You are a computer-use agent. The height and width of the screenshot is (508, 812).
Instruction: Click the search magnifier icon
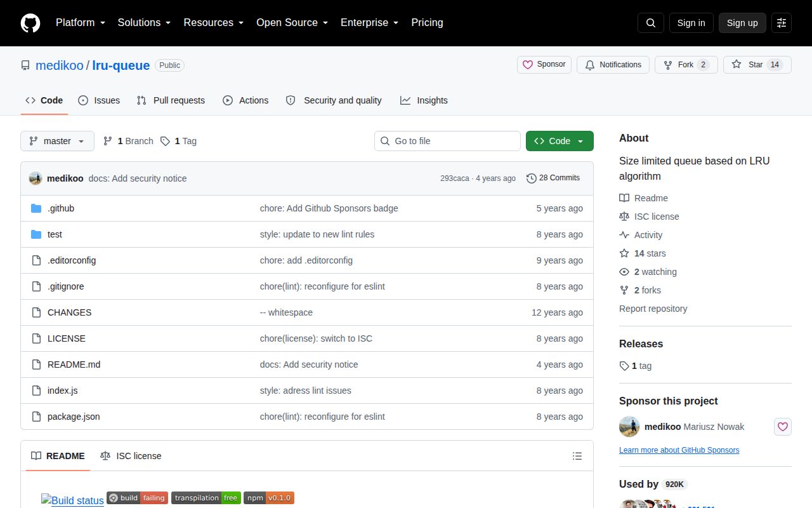[651, 23]
